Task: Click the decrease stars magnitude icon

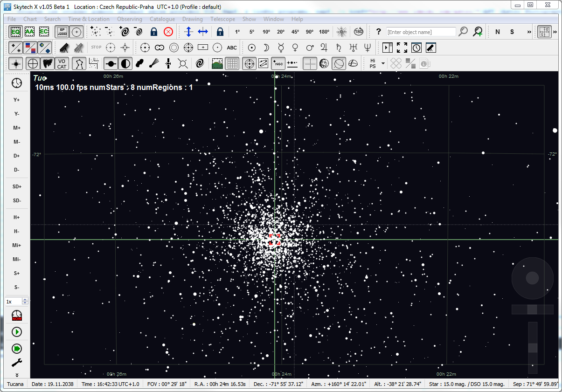Action: point(110,32)
